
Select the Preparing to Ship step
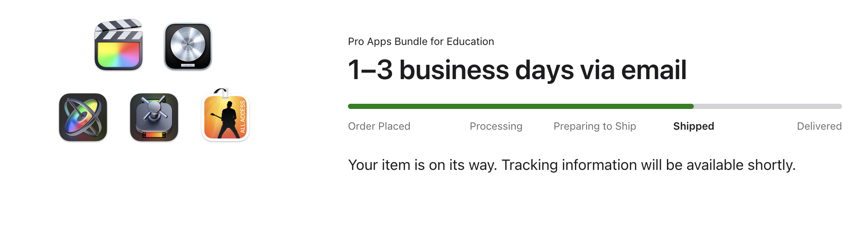[595, 126]
